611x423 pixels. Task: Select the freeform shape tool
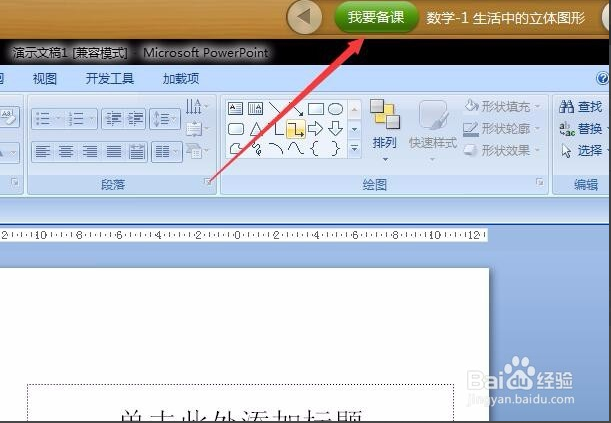coord(235,149)
